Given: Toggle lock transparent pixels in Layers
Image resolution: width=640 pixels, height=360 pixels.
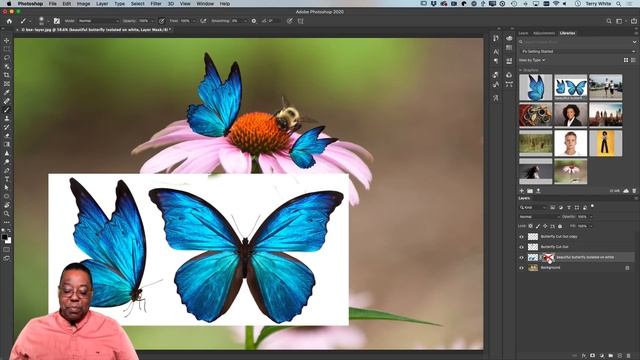Looking at the screenshot, I should tap(531, 226).
